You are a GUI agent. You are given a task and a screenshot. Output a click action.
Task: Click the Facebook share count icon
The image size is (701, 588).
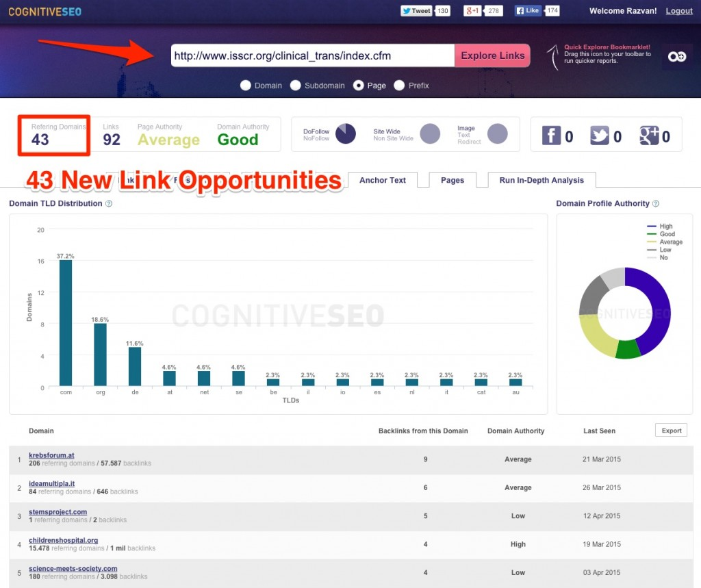click(551, 136)
